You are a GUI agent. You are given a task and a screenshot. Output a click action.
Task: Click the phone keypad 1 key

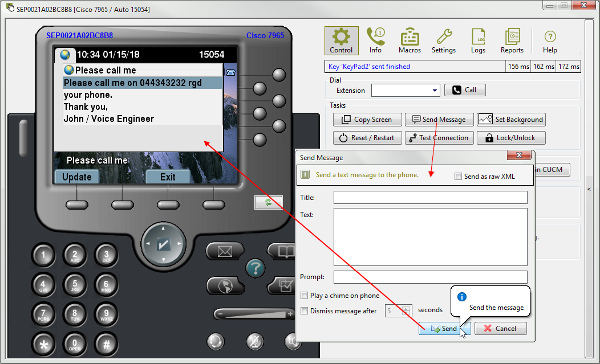[43, 255]
